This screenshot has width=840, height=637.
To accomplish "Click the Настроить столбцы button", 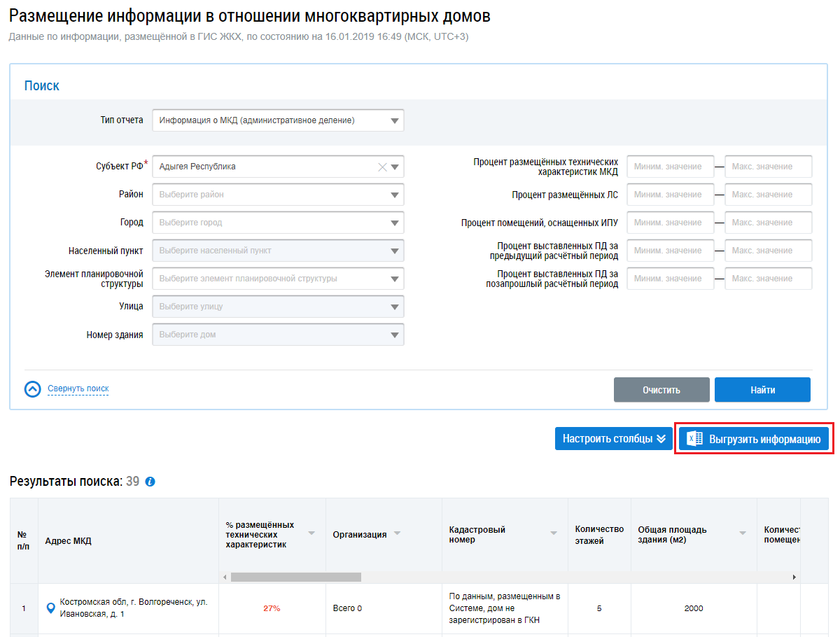I will 615,439.
